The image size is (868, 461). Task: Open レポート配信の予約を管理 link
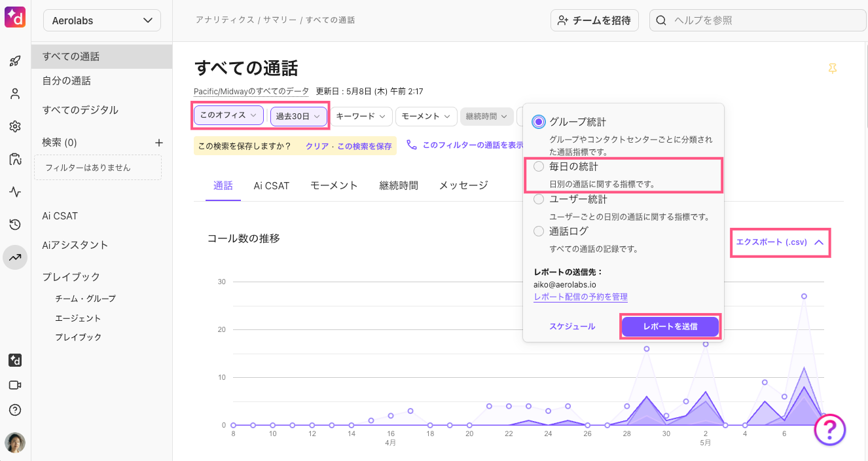581,297
